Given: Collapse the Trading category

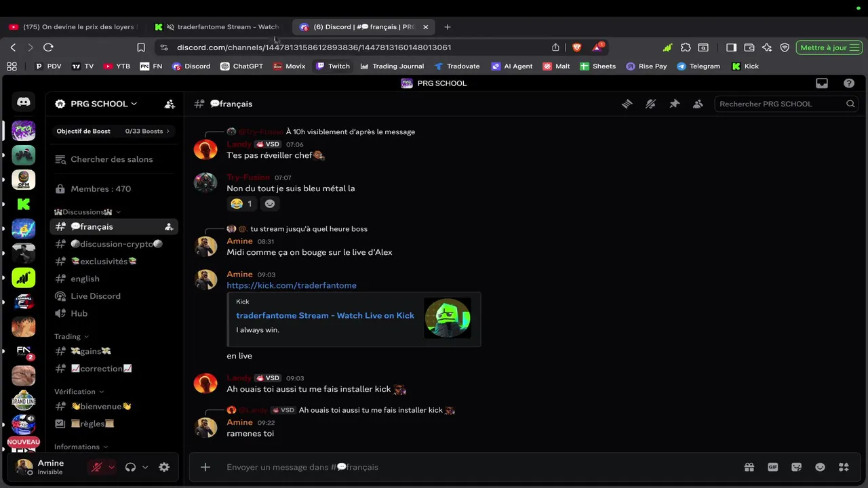Looking at the screenshot, I should (71, 336).
